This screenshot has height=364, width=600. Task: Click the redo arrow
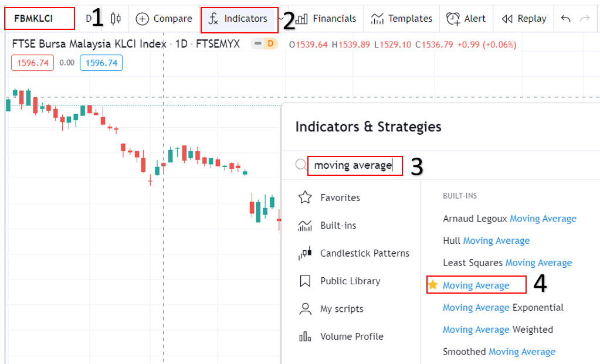(x=584, y=19)
